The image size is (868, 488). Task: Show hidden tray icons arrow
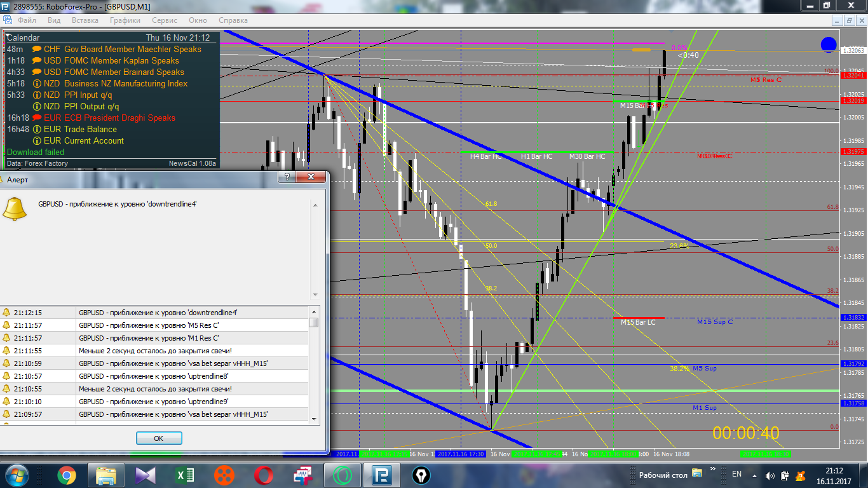(754, 475)
